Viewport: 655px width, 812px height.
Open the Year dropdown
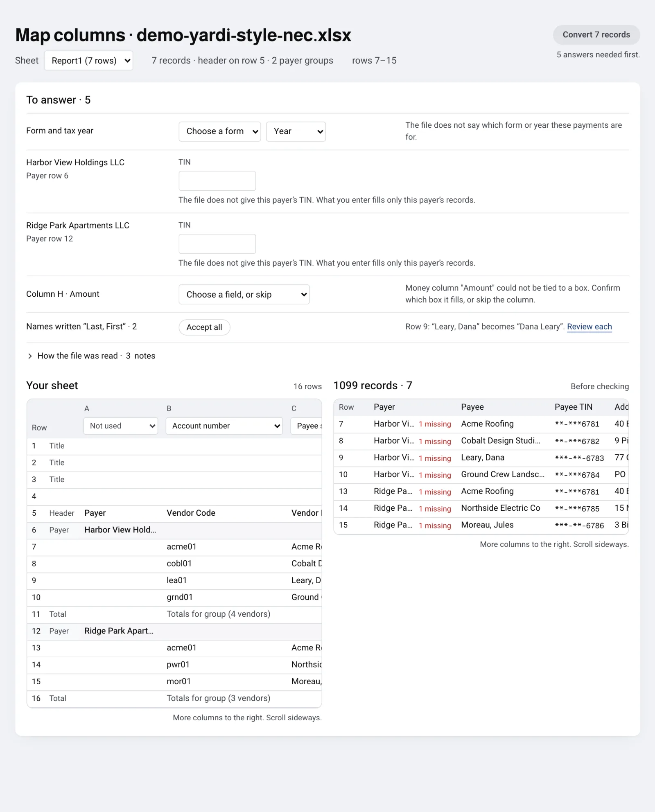point(296,131)
